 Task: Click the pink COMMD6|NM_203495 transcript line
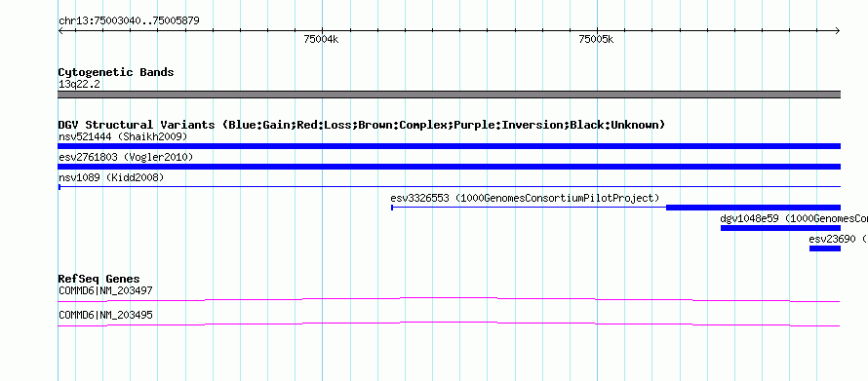(449, 324)
